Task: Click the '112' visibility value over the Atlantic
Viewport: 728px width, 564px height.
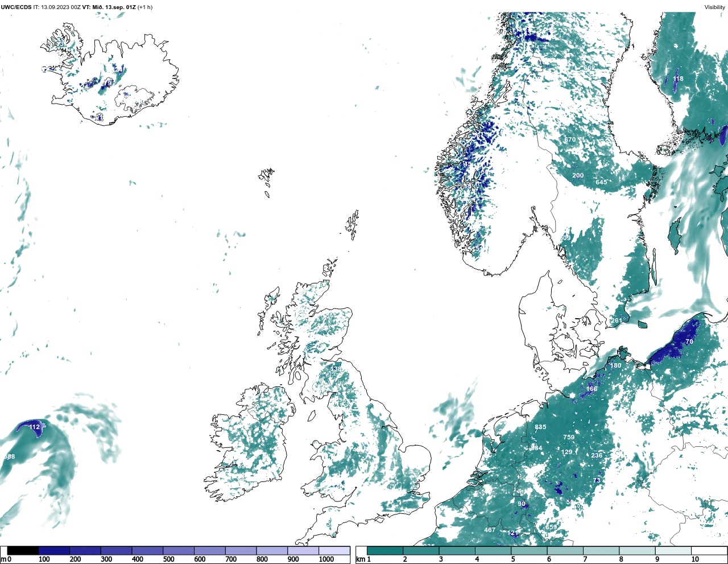Action: 35,427
